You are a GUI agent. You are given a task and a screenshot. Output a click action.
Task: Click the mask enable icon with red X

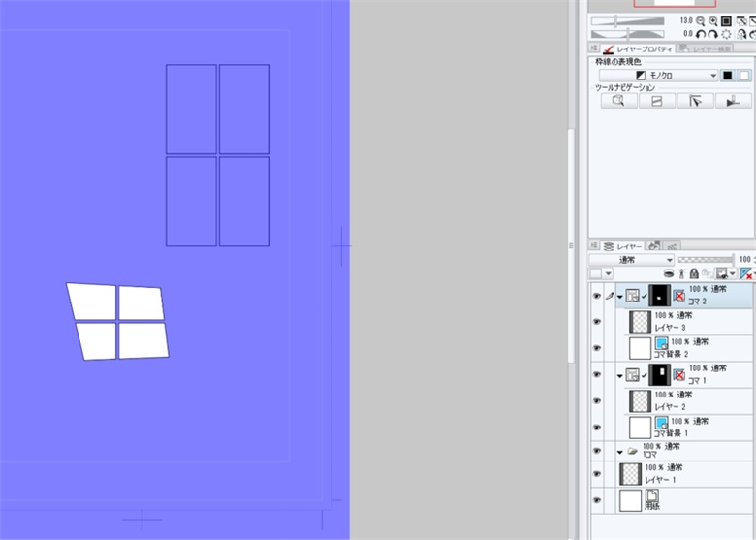(746, 273)
